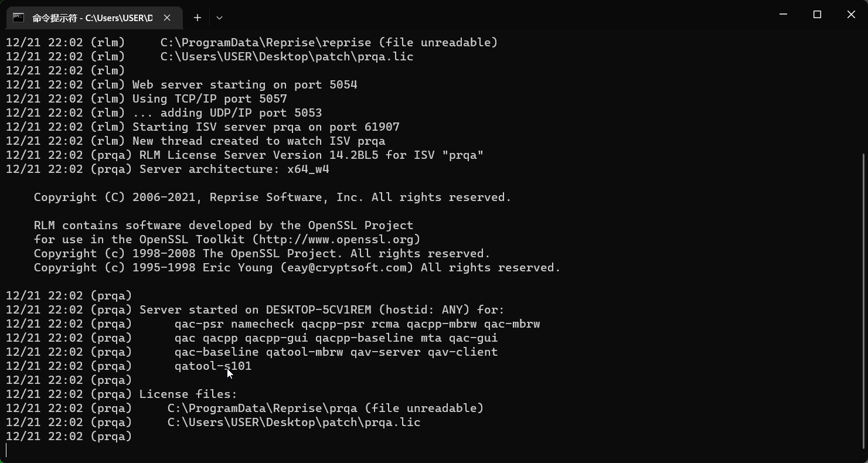Minimize the terminal window
This screenshot has width=868, height=463.
(x=783, y=15)
